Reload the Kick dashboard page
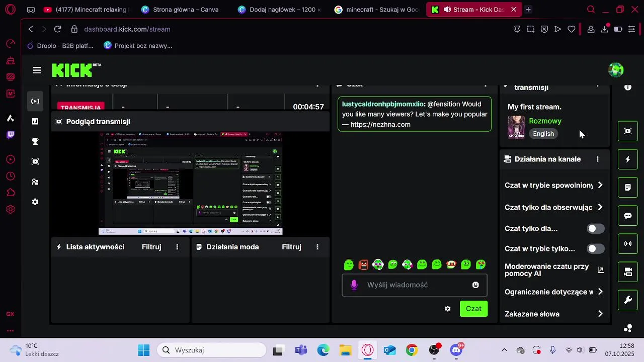Viewport: 644px width, 362px height. (x=57, y=29)
